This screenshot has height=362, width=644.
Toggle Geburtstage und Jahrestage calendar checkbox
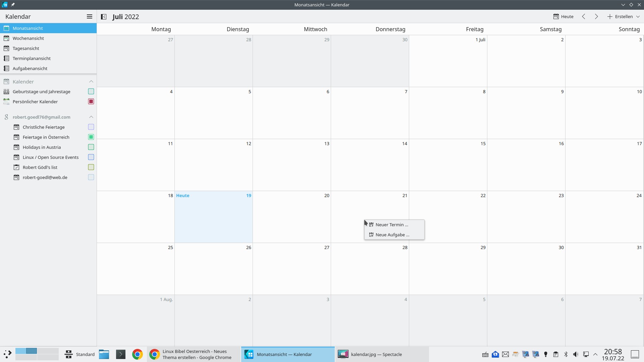(x=91, y=92)
